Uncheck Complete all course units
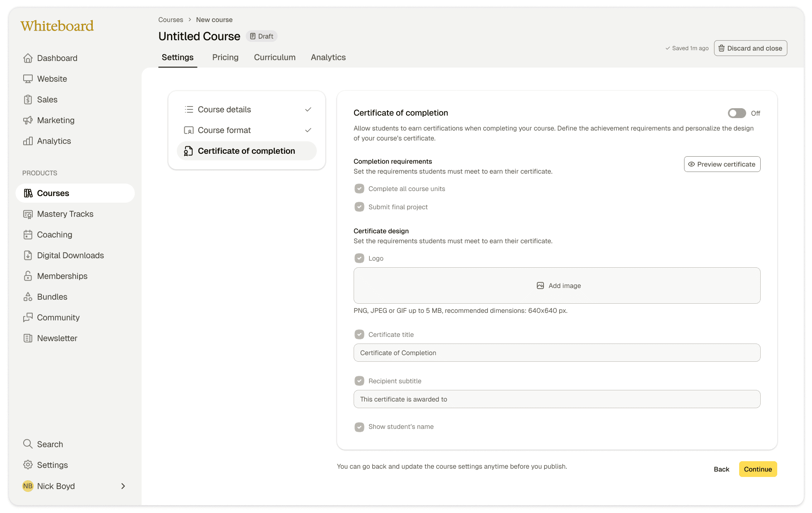 pos(359,189)
